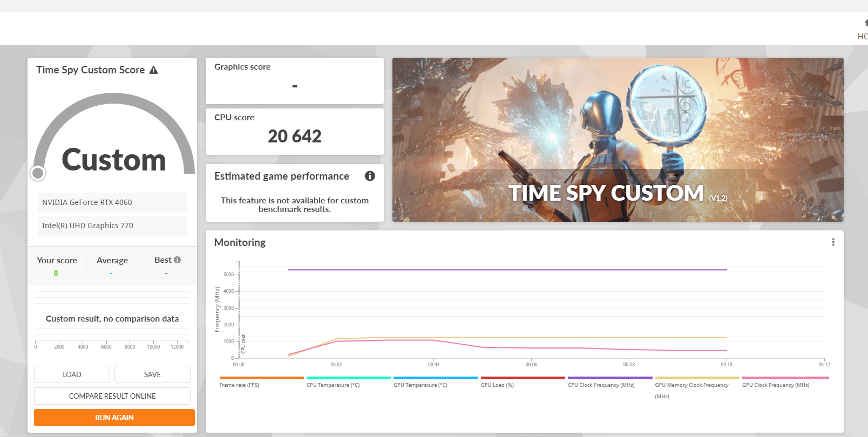
Task: Click the score gauge's circular knob
Action: pos(38,173)
